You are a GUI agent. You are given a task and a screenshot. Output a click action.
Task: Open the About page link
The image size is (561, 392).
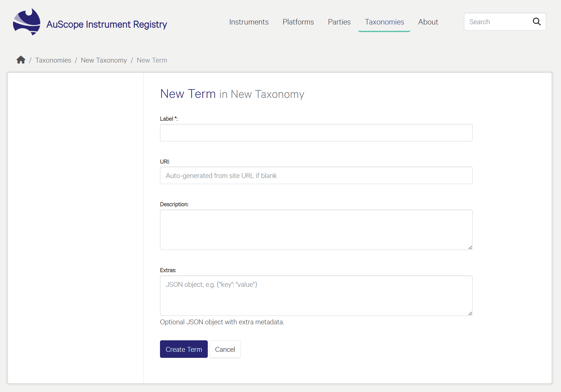click(428, 22)
